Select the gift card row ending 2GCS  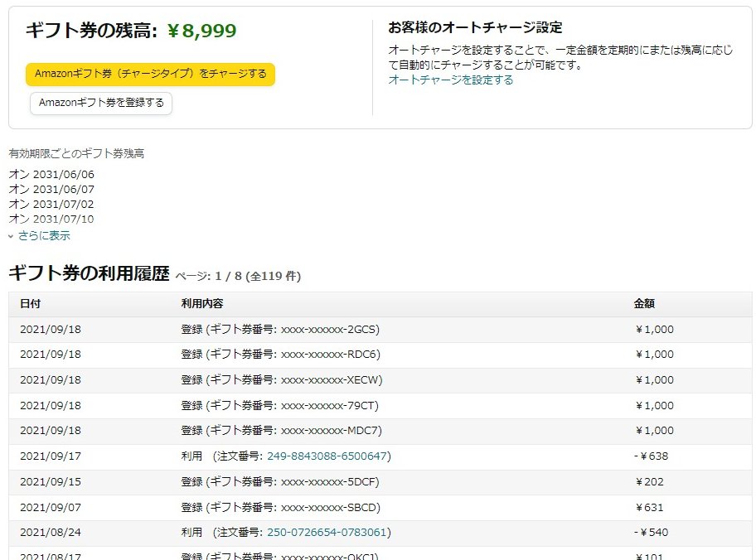(x=283, y=329)
